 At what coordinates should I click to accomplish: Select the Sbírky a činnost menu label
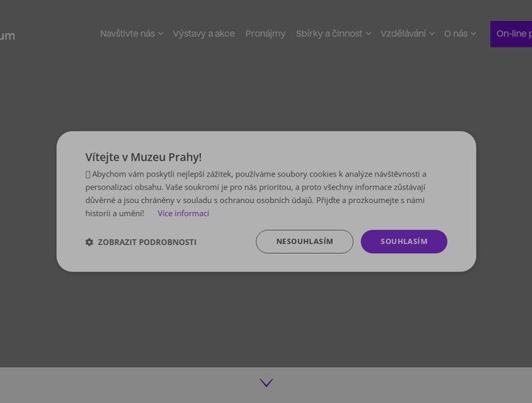click(x=329, y=34)
